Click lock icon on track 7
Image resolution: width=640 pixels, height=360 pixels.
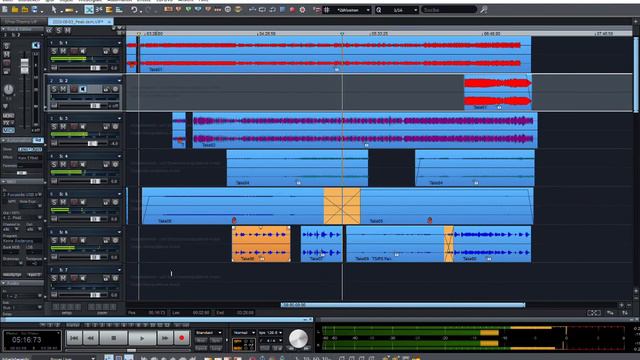click(106, 278)
